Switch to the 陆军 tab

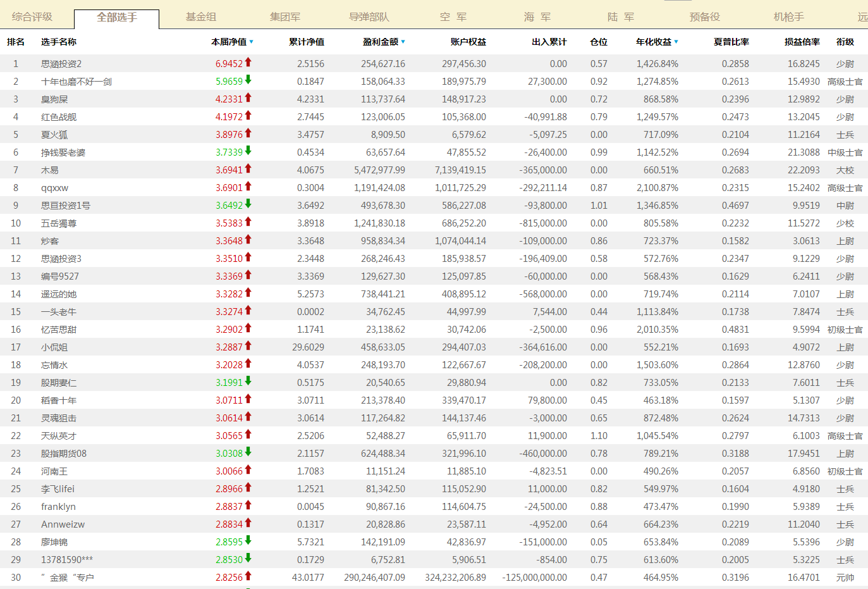621,17
